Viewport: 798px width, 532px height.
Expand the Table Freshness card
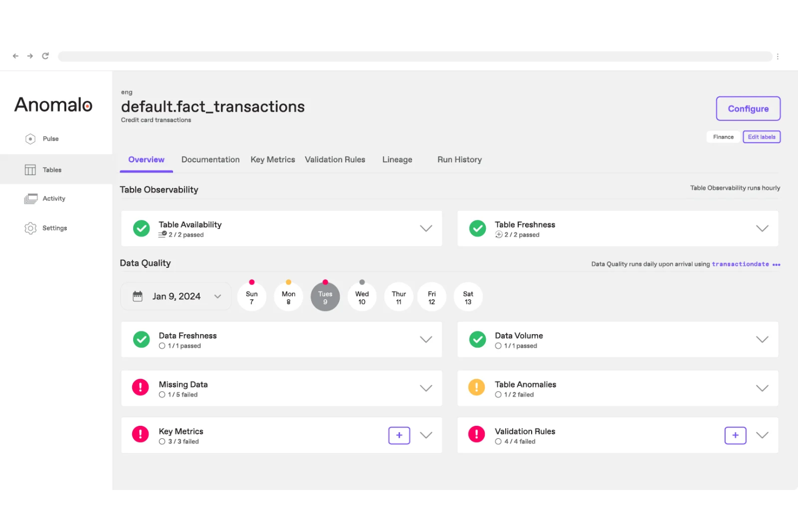(762, 228)
